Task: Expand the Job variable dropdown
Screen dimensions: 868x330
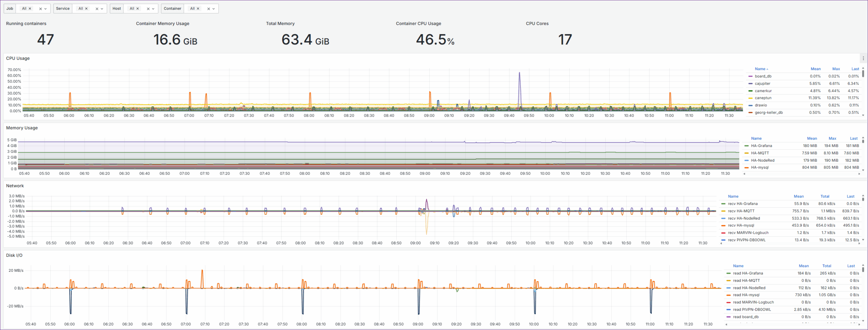Action: tap(45, 9)
